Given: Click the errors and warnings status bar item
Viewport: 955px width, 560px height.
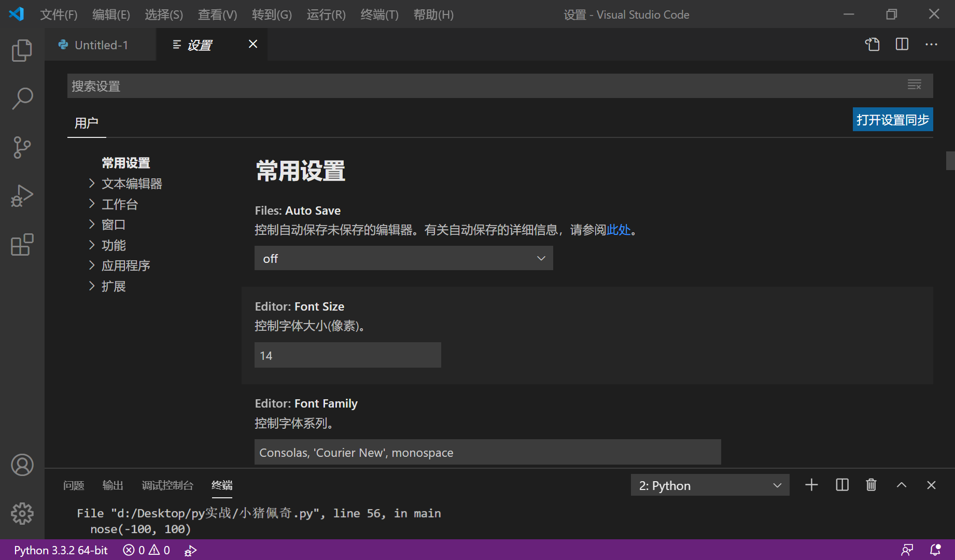Looking at the screenshot, I should [146, 550].
